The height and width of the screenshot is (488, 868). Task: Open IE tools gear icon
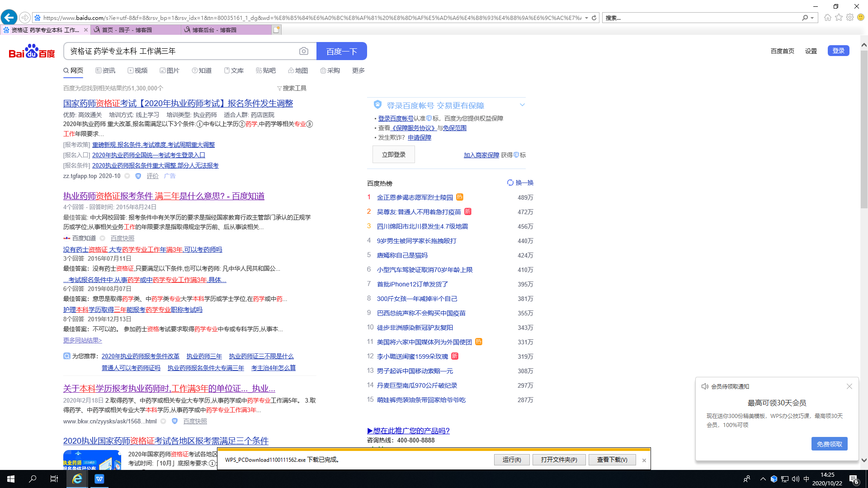click(x=850, y=18)
